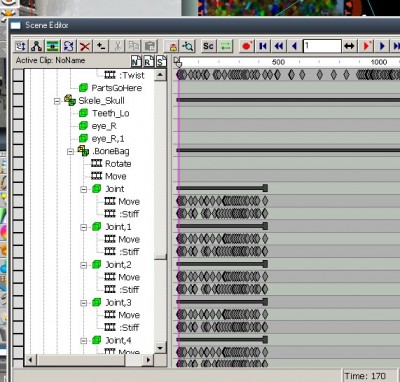Select the Teeth_Lo object
The width and height of the screenshot is (400, 382).
point(111,113)
